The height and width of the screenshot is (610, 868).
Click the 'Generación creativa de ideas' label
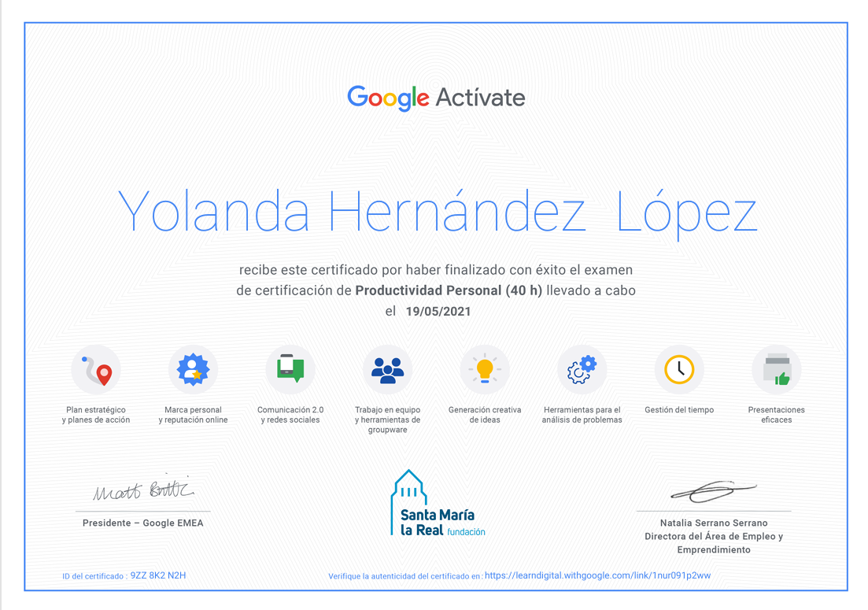coord(485,415)
